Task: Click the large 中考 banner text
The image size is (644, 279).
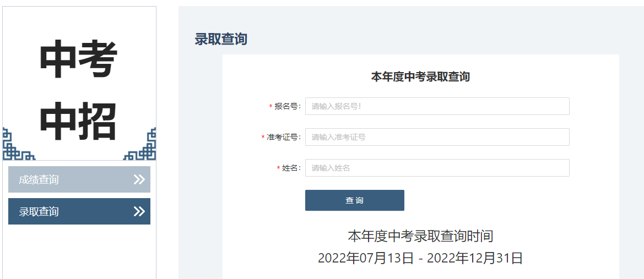Action: pyautogui.click(x=79, y=61)
